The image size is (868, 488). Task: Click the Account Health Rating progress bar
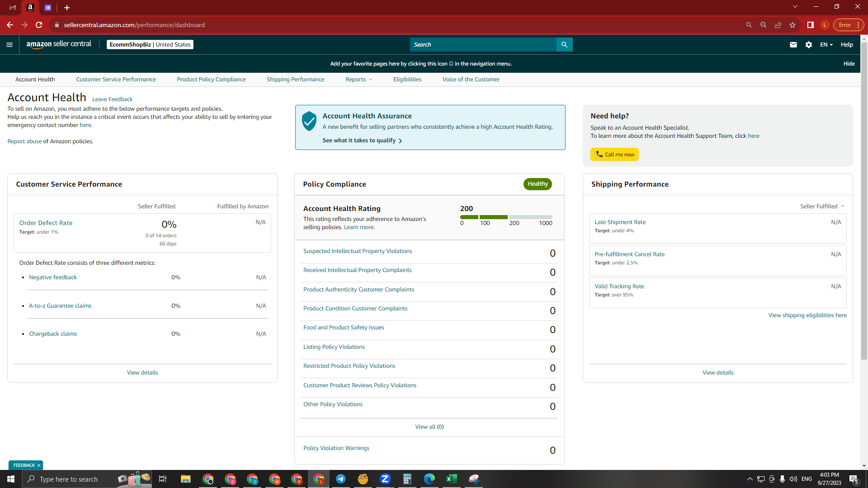506,217
